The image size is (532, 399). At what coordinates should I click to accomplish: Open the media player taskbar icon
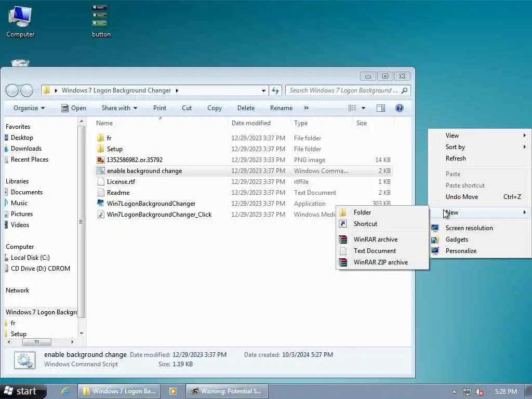[172, 391]
